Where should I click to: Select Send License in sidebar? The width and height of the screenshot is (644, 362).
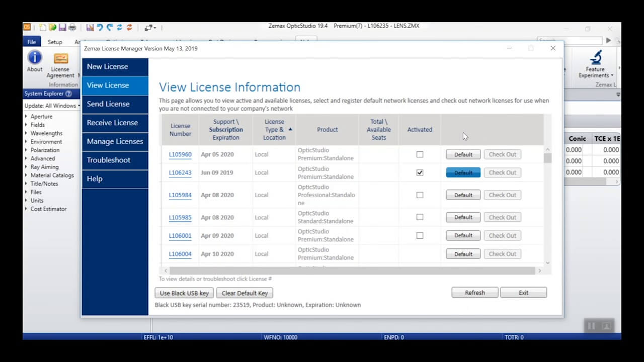(x=115, y=104)
